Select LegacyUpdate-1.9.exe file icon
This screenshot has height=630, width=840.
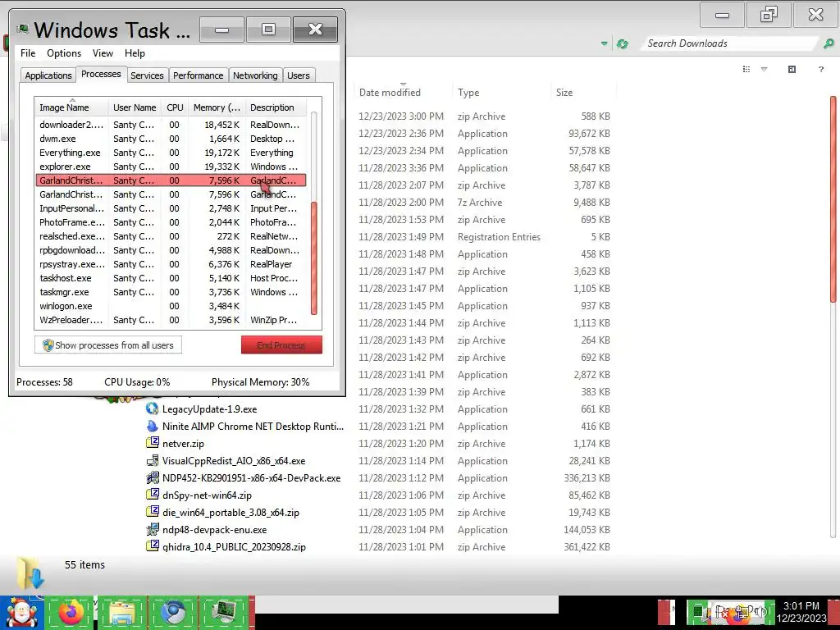[x=153, y=409]
